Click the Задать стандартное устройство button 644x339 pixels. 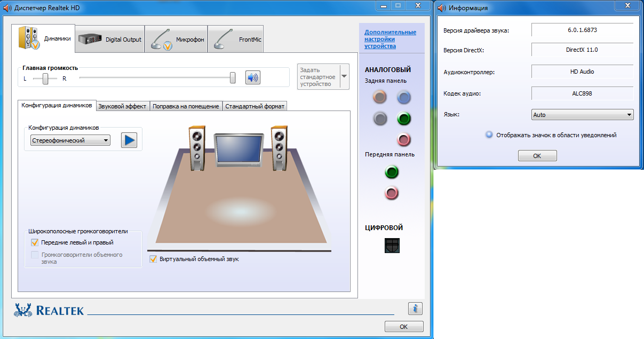coord(319,77)
